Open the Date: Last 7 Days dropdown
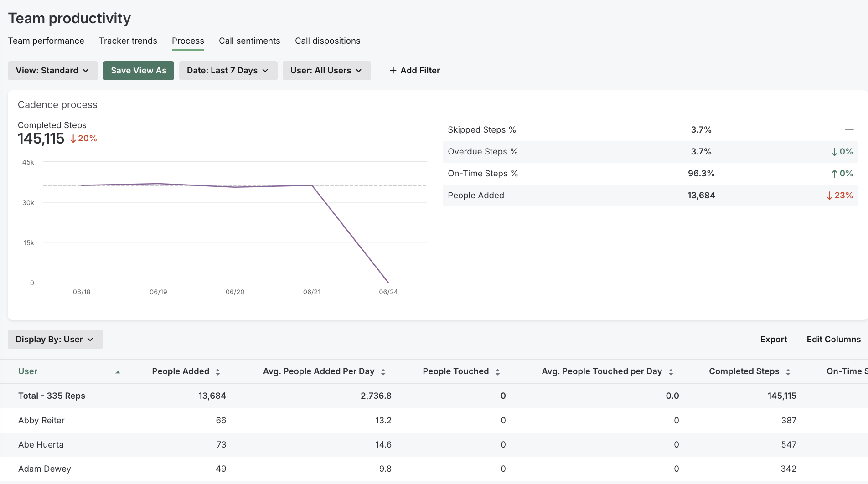This screenshot has height=484, width=868. click(x=228, y=70)
